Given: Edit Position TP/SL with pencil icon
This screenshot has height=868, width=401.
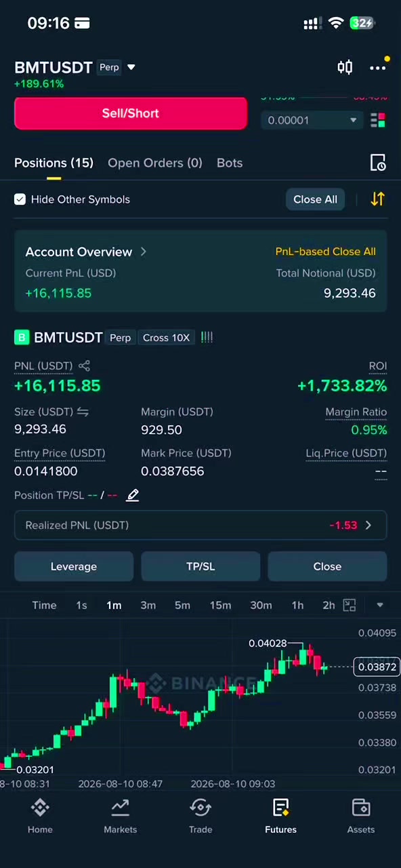Looking at the screenshot, I should [x=133, y=495].
